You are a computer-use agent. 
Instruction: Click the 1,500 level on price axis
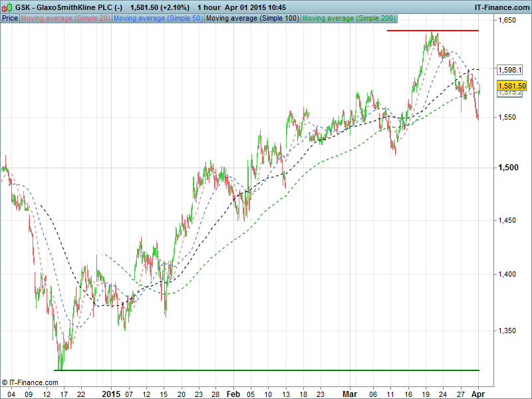(507, 168)
